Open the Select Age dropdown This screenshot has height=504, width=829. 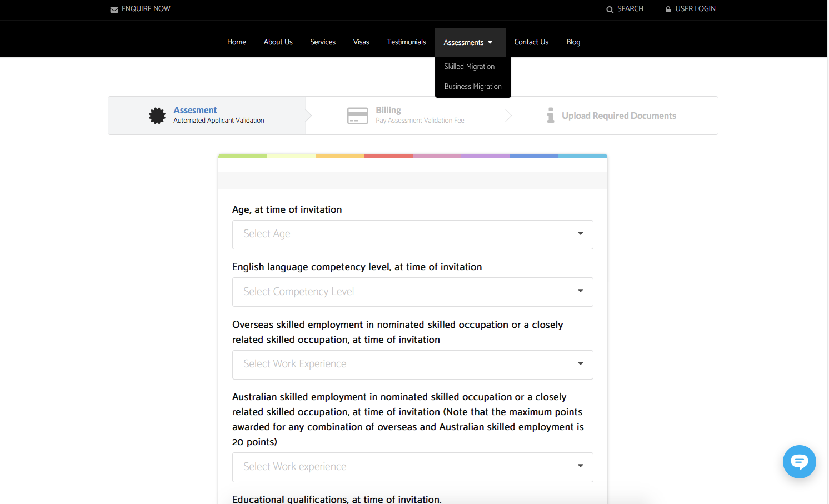pyautogui.click(x=413, y=234)
